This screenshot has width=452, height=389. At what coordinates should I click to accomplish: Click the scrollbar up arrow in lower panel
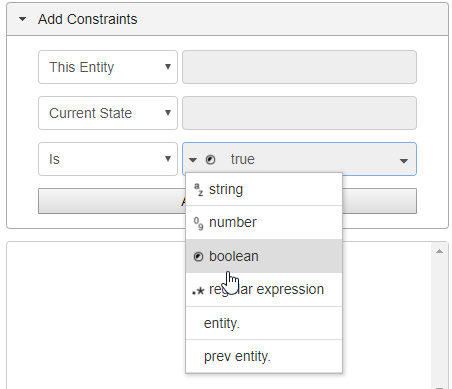(439, 251)
